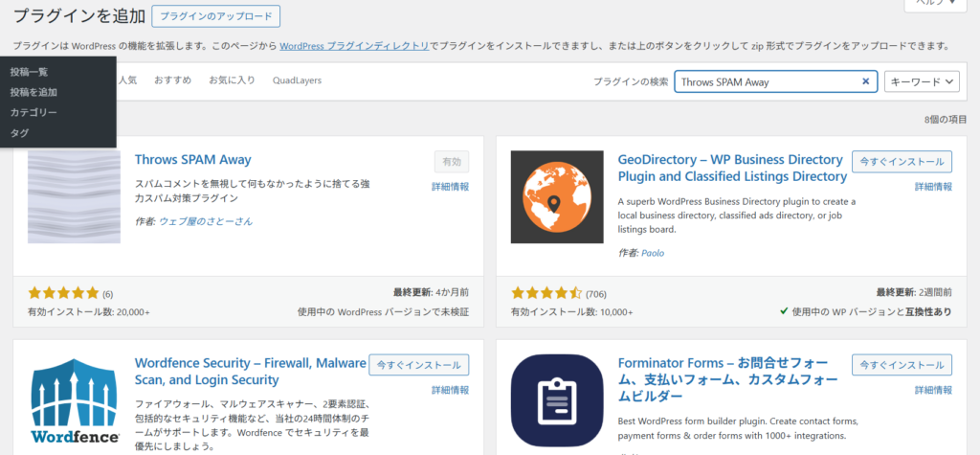Click the Throws SPAM Away plugin icon
Image resolution: width=980 pixels, height=455 pixels.
click(74, 196)
